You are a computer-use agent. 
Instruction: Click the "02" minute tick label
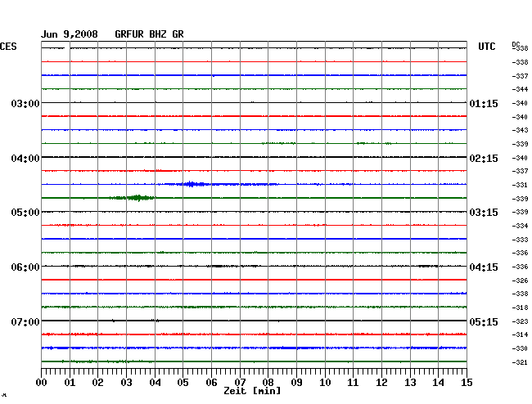pos(97,383)
